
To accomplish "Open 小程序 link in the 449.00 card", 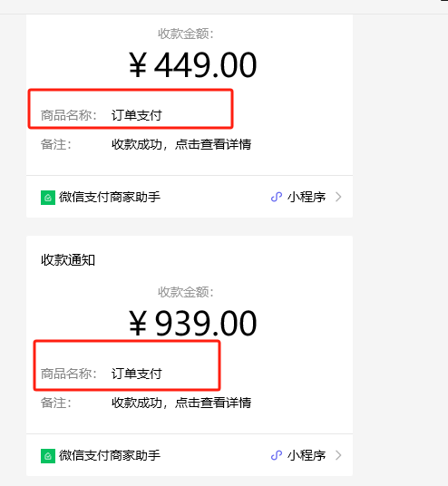I will (x=307, y=197).
